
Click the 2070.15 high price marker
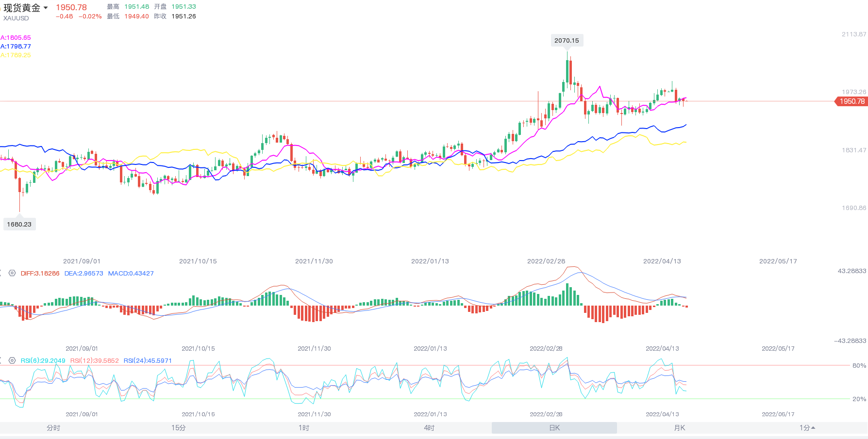click(567, 41)
